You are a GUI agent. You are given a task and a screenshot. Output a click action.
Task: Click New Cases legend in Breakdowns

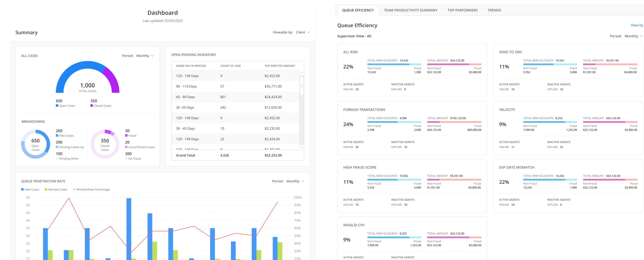65,135
